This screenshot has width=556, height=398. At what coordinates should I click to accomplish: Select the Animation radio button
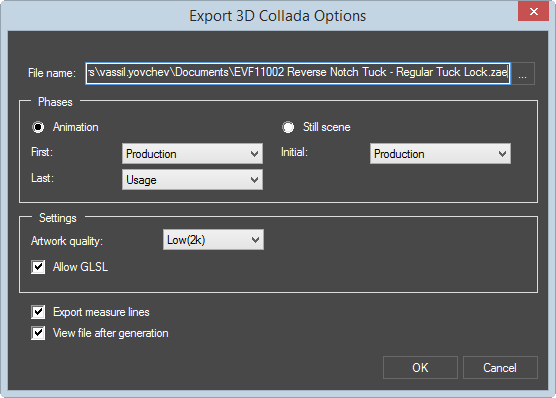pyautogui.click(x=38, y=127)
